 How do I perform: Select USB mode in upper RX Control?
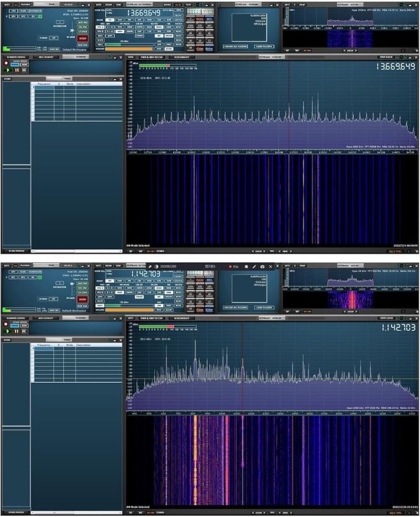tap(168, 20)
